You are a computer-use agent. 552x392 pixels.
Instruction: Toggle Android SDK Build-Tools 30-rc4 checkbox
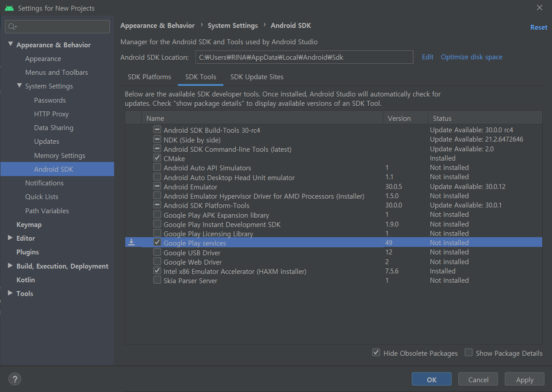[157, 130]
